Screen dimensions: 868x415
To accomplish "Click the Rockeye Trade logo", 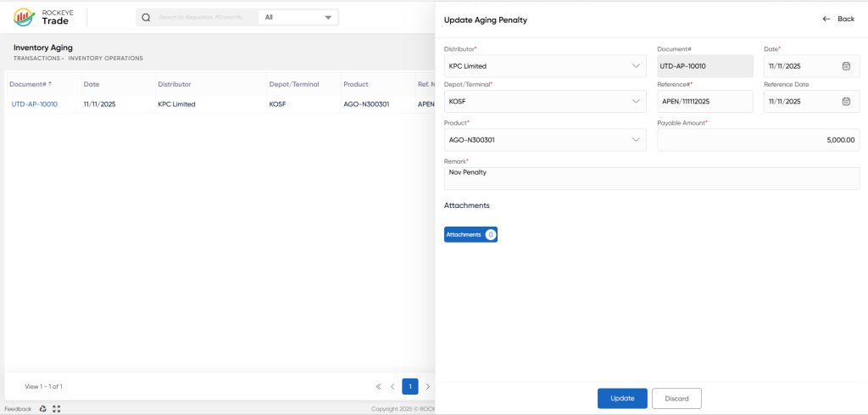I will (x=42, y=17).
